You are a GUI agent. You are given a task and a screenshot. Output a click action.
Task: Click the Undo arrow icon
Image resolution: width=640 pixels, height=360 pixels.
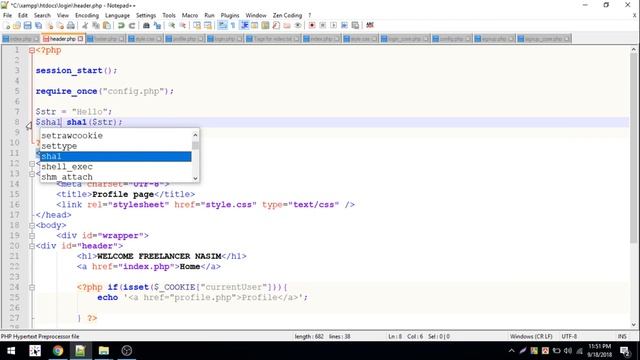coord(121,25)
